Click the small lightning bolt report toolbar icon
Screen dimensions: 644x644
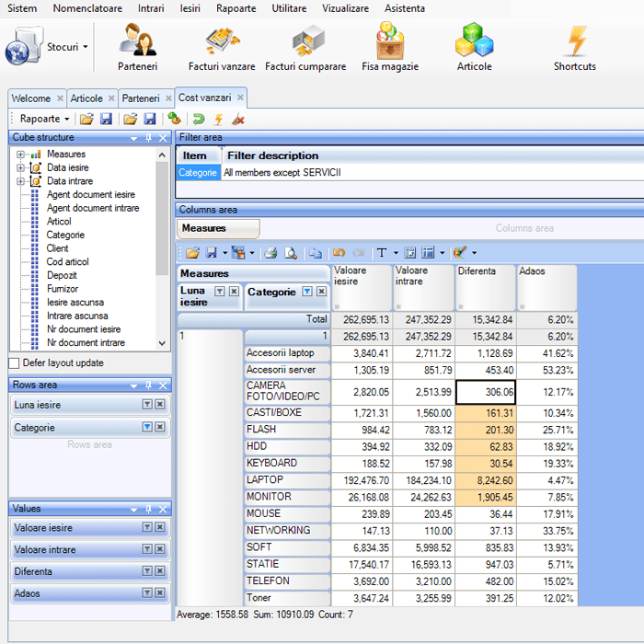point(219,119)
